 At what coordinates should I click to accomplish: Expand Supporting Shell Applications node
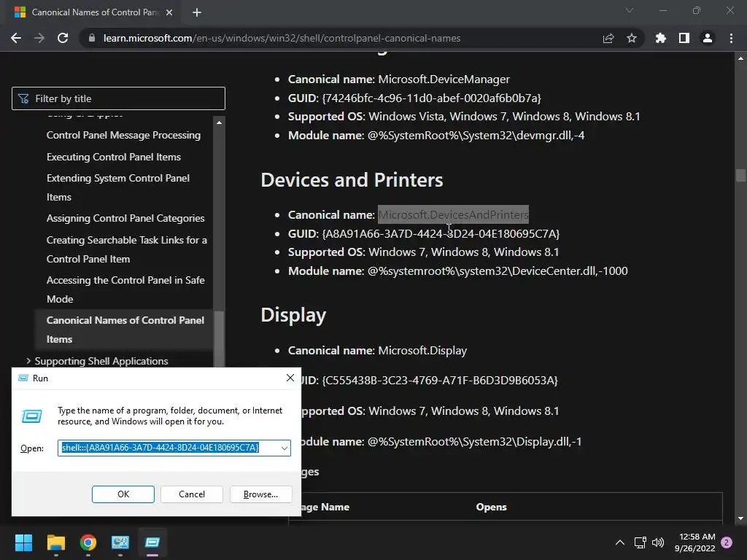(28, 361)
